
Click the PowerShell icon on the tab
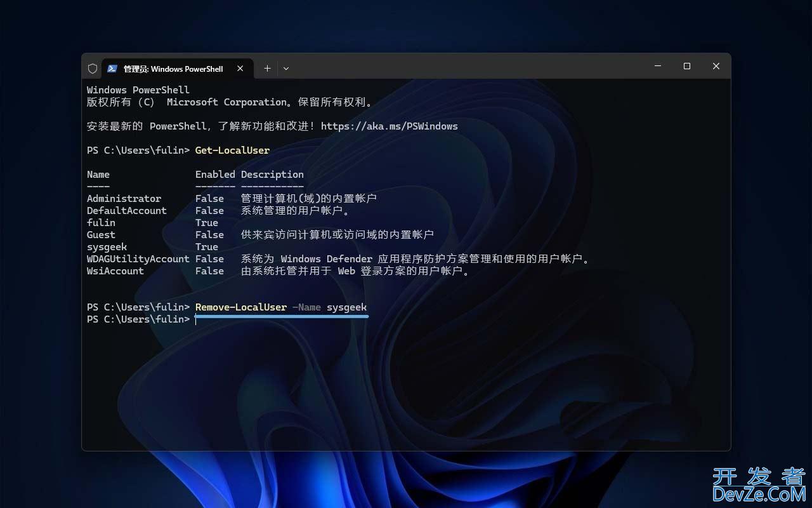click(x=112, y=69)
